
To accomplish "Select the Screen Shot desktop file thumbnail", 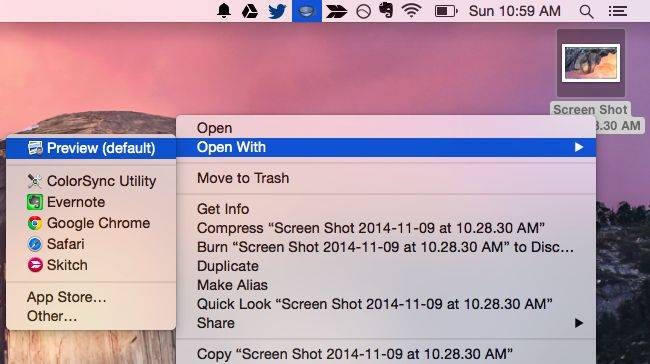I will (x=591, y=63).
